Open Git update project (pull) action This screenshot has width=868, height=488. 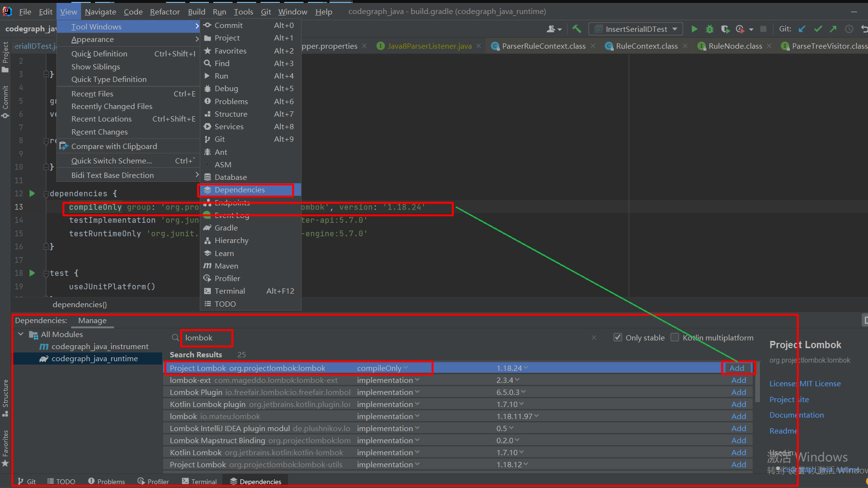click(x=801, y=28)
